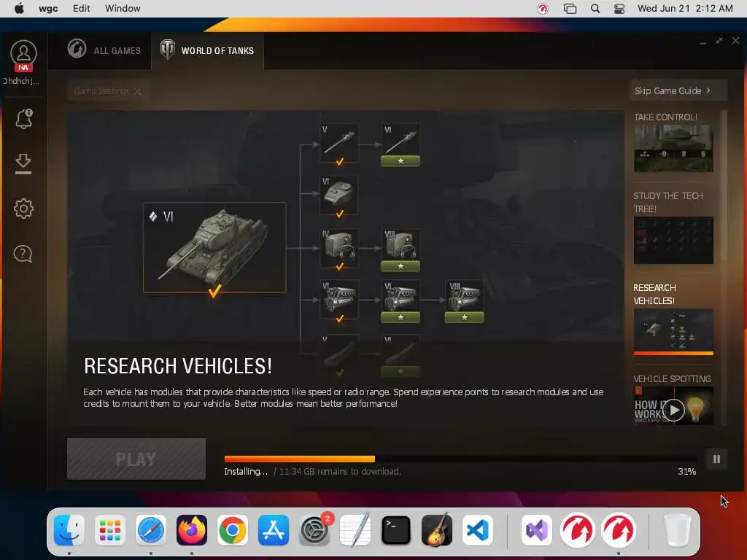Switch to the ALL GAMES tab

[x=104, y=50]
